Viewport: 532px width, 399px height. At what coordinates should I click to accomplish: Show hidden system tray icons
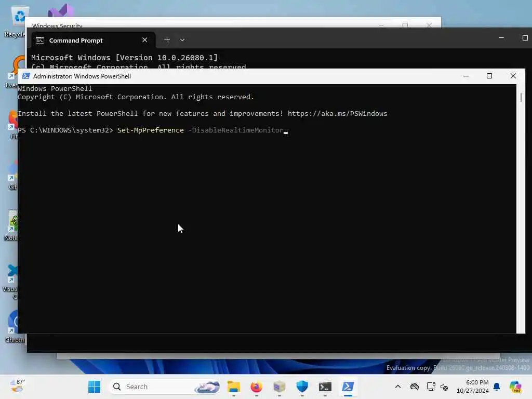[398, 387]
